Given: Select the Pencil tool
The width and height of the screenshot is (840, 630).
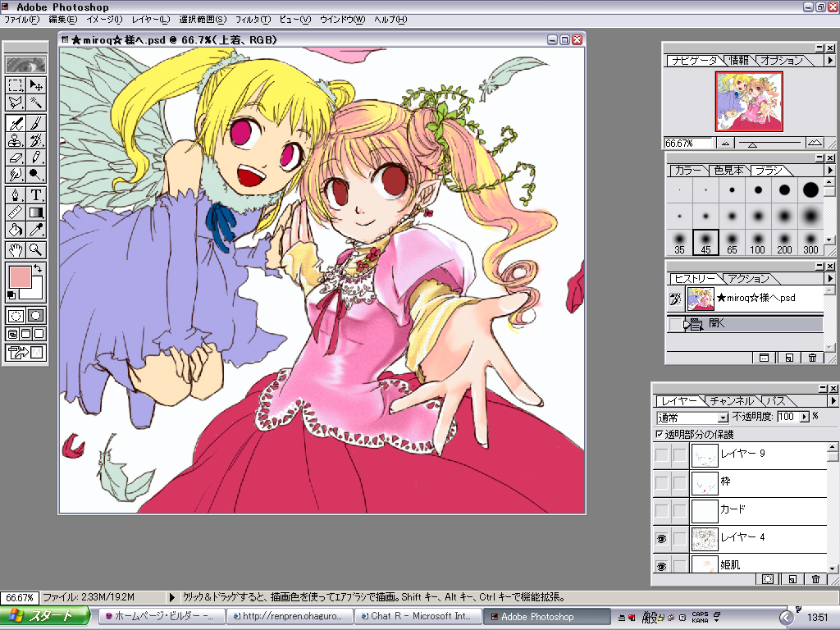Looking at the screenshot, I should tap(35, 157).
